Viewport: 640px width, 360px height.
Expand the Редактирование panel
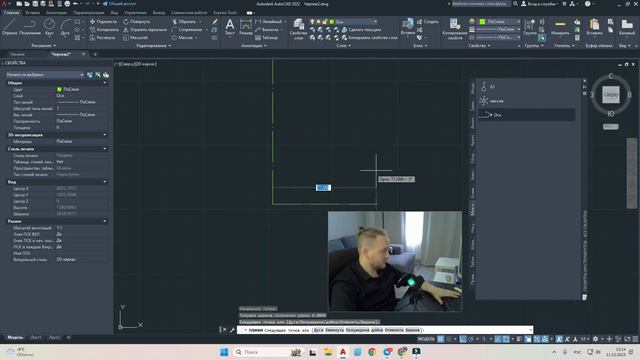pyautogui.click(x=154, y=46)
